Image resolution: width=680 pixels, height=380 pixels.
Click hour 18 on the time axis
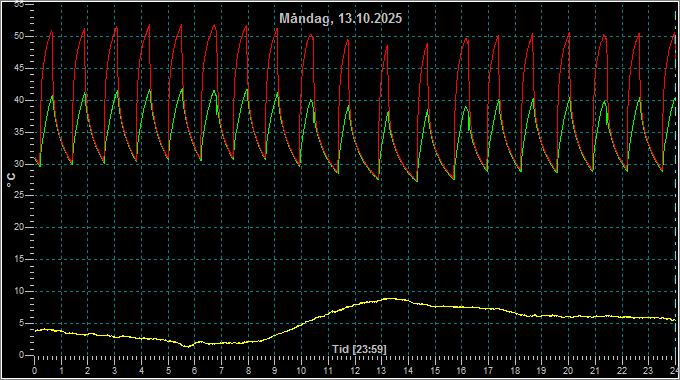click(515, 371)
